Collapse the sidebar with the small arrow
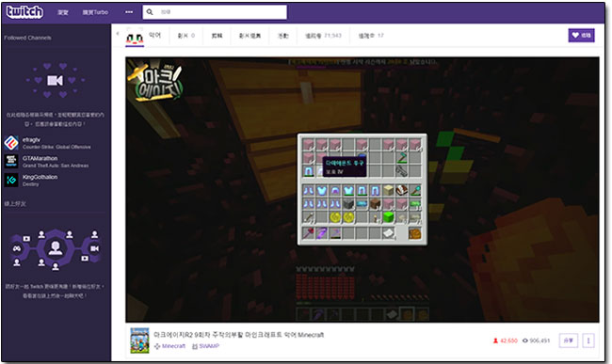 coord(118,34)
